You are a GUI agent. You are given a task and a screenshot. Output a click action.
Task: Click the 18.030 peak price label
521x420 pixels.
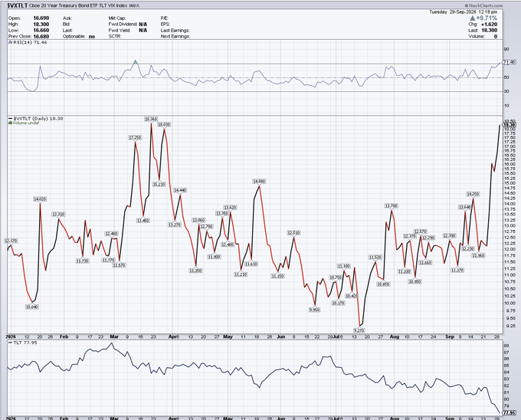[164, 124]
